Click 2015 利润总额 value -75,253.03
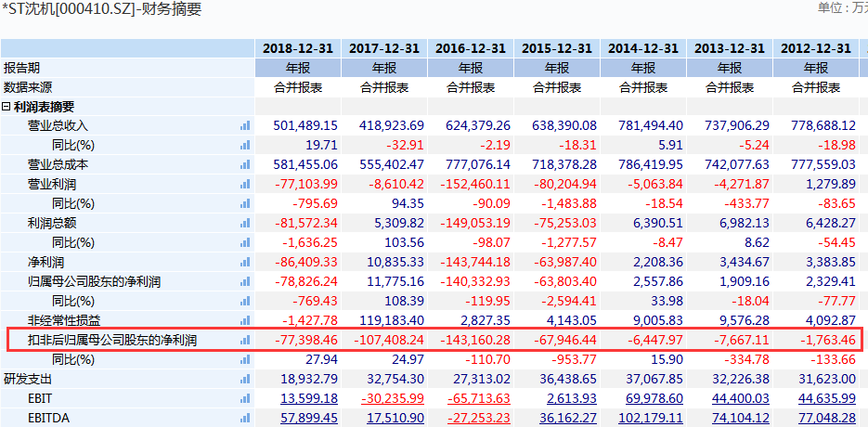This screenshot has height=427, width=868. click(565, 223)
